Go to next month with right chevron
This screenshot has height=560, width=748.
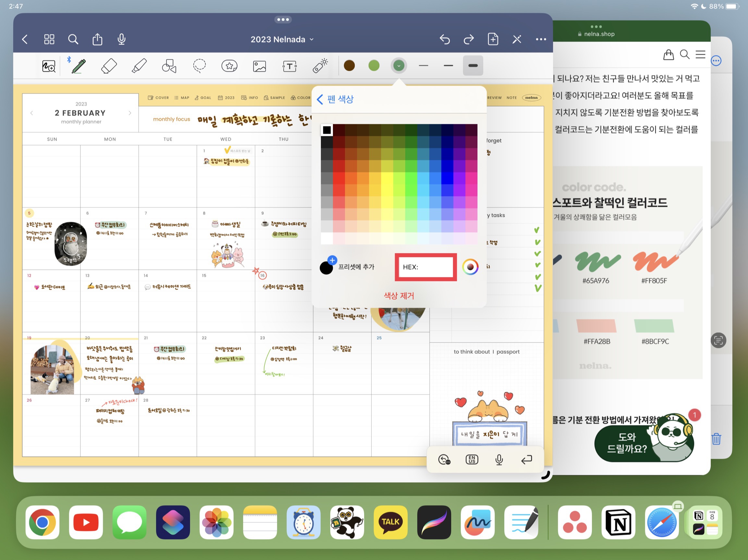(130, 113)
